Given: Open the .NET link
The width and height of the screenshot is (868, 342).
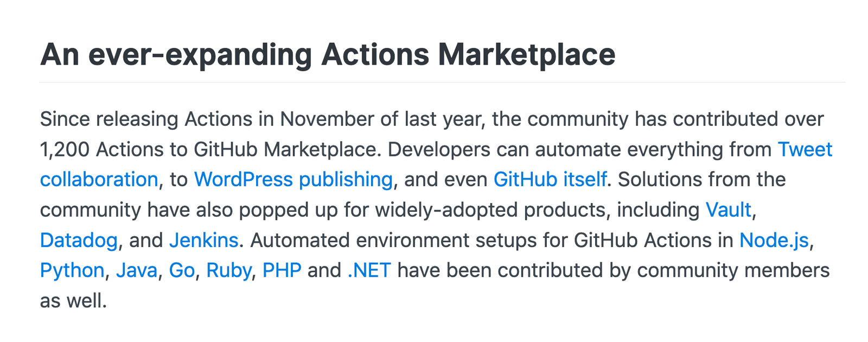Looking at the screenshot, I should click(x=369, y=270).
